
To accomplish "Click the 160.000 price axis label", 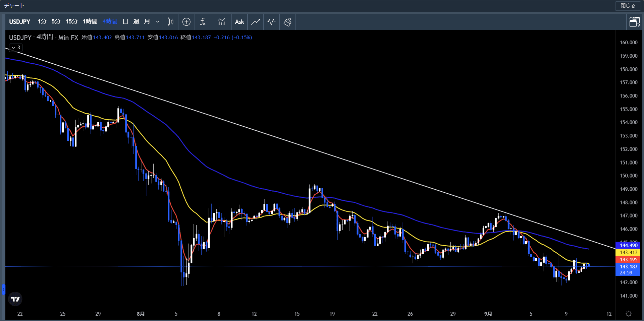I will pos(629,43).
